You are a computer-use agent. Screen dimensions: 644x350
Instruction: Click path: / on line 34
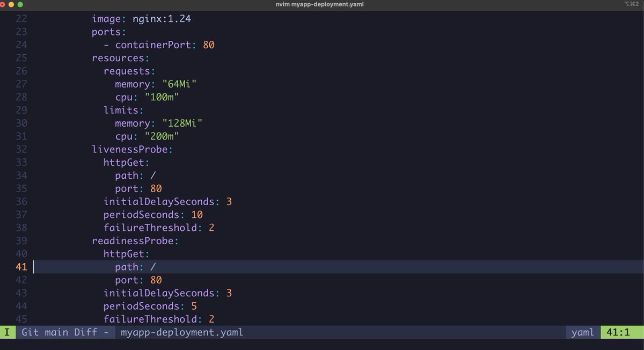tap(135, 176)
